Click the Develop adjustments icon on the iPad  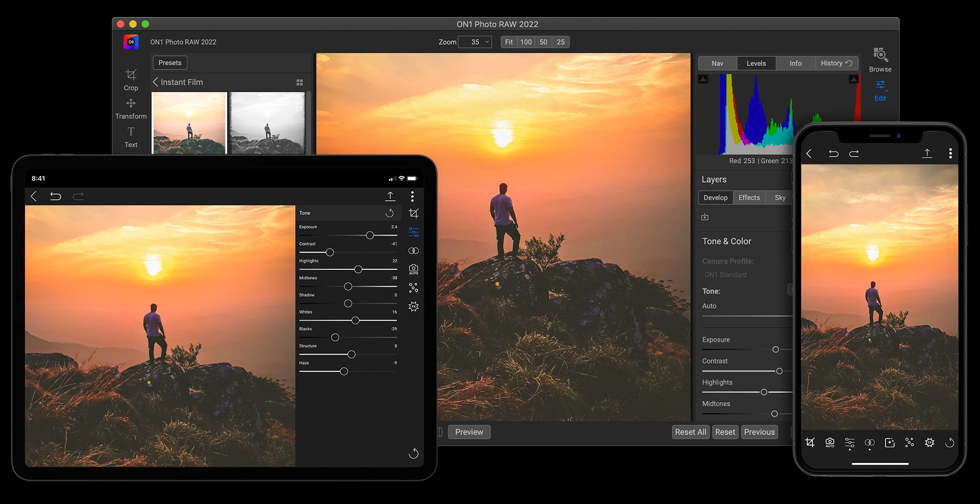(x=413, y=232)
